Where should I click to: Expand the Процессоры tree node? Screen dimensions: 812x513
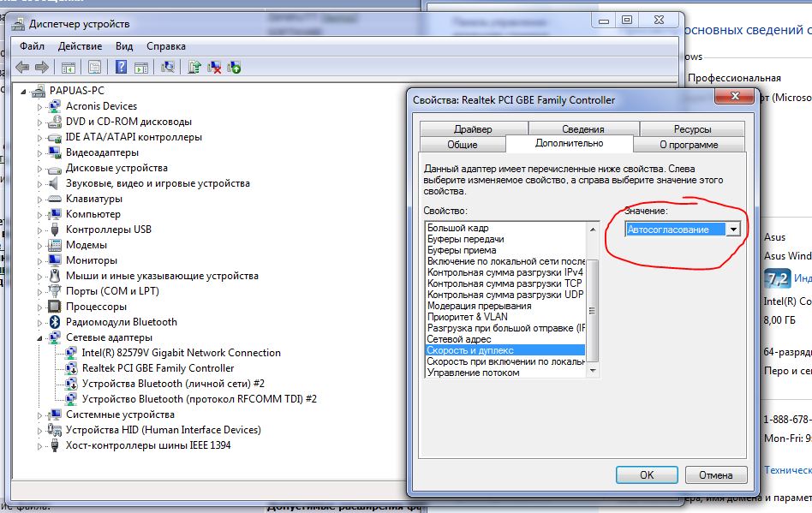click(x=39, y=307)
